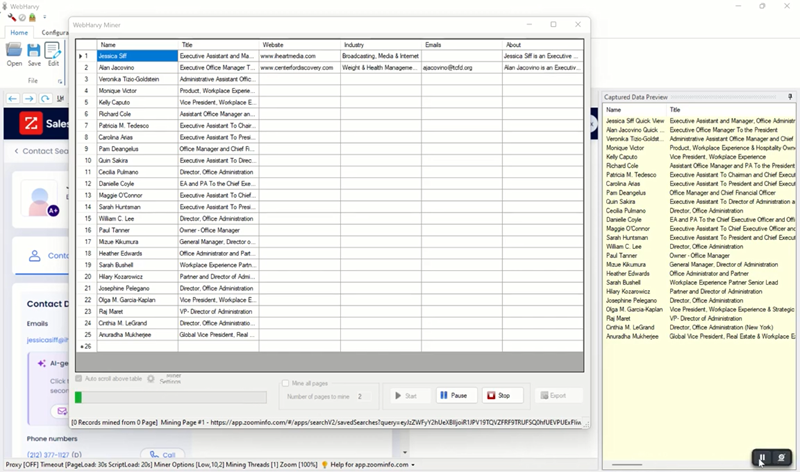The image size is (800, 473).
Task: Reload page with the refresh icon
Action: (45, 99)
